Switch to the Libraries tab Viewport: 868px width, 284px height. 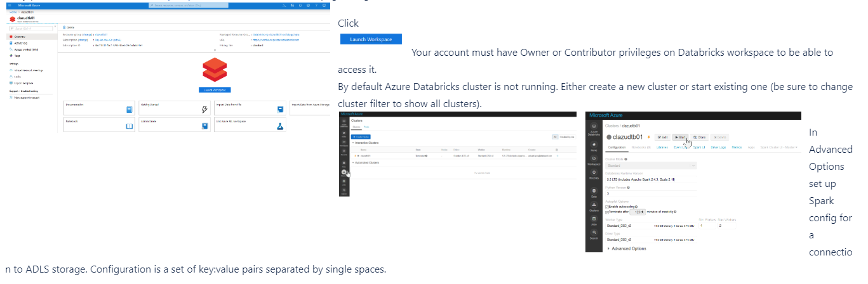tap(662, 147)
